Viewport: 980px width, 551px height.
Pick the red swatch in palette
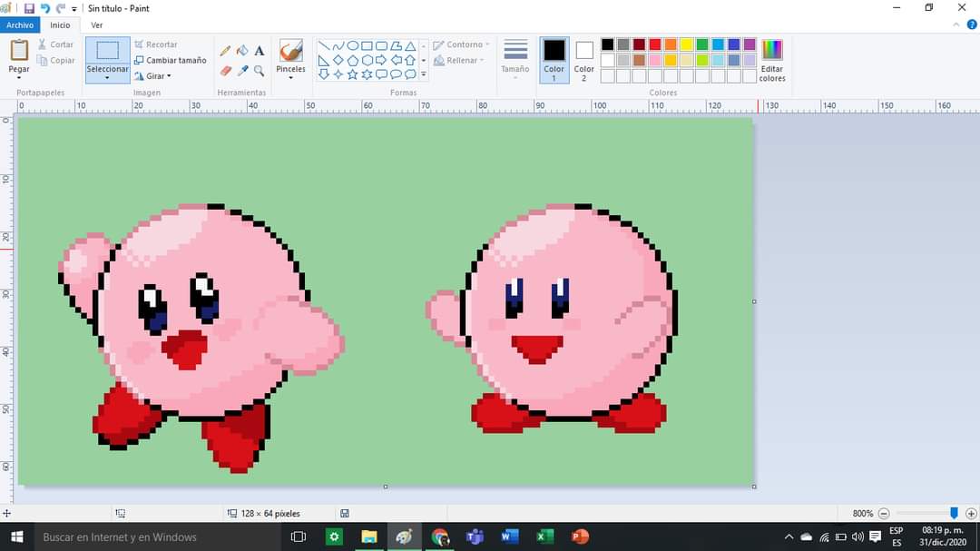coord(654,44)
